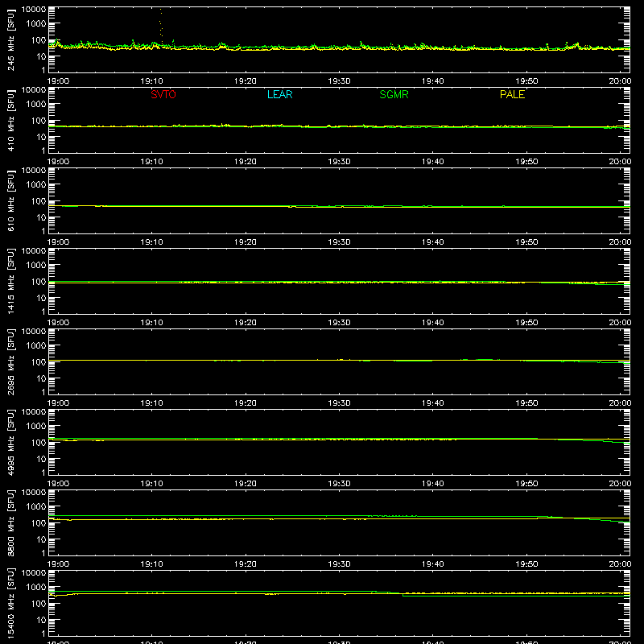The height and width of the screenshot is (644, 644).
Task: Click the yellow PALE station legend label
Action: click(x=512, y=94)
